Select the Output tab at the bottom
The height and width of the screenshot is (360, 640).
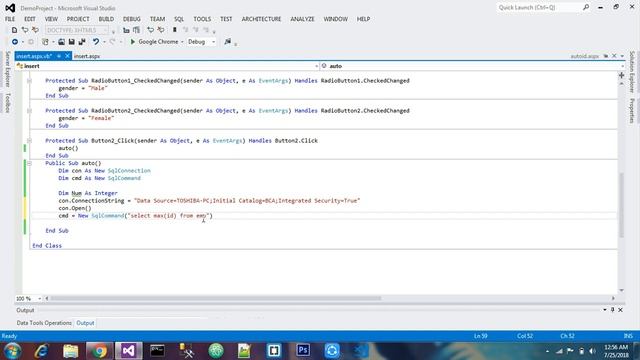(85, 323)
